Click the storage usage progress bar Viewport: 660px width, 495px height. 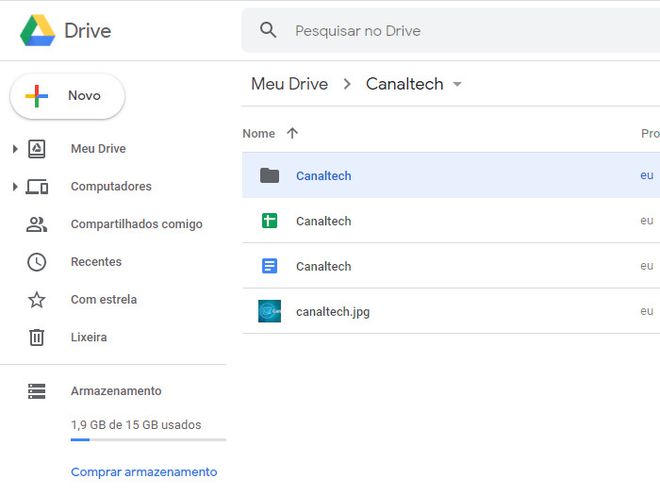tap(149, 440)
